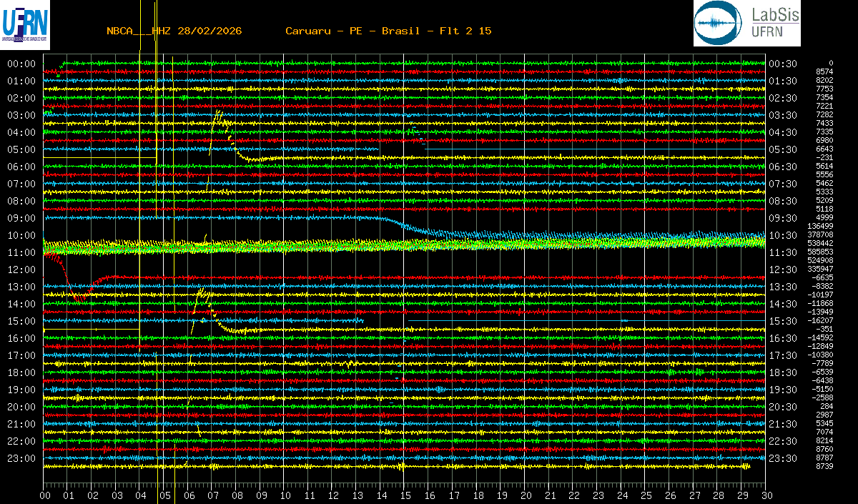Click the Caruaru - PE - Brasil heading

click(388, 31)
